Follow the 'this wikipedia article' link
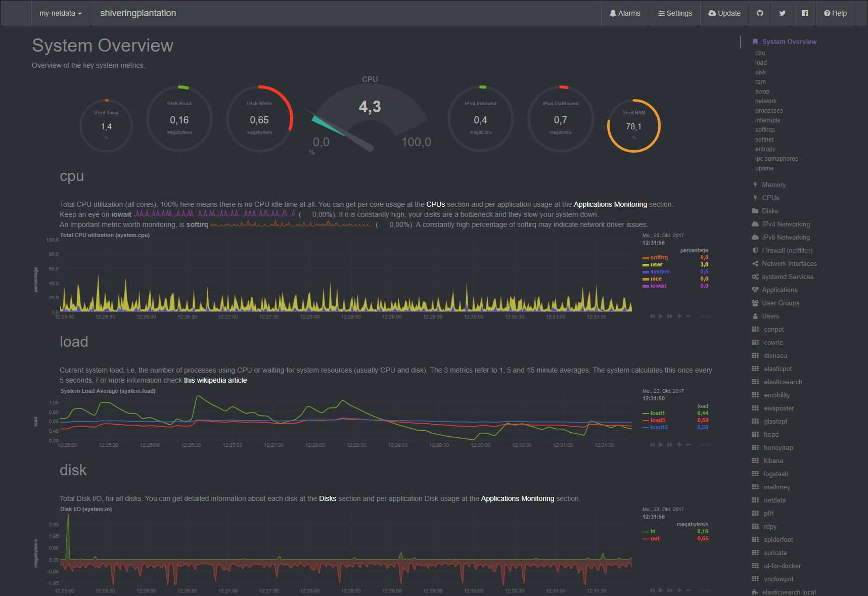Screen dimensions: 868x596 tap(215, 381)
